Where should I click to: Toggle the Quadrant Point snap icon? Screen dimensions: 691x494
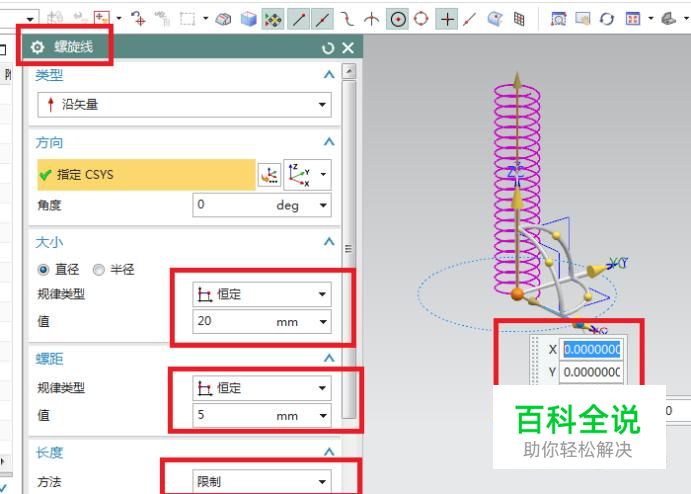click(x=421, y=19)
